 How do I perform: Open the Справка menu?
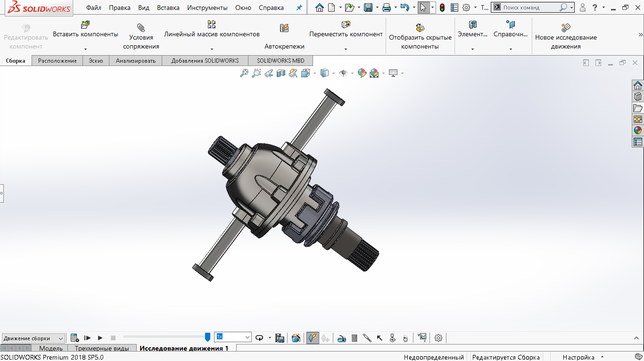(x=271, y=8)
